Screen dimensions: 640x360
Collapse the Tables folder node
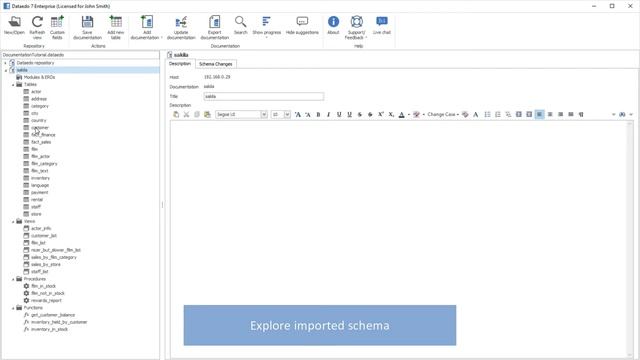[13, 84]
